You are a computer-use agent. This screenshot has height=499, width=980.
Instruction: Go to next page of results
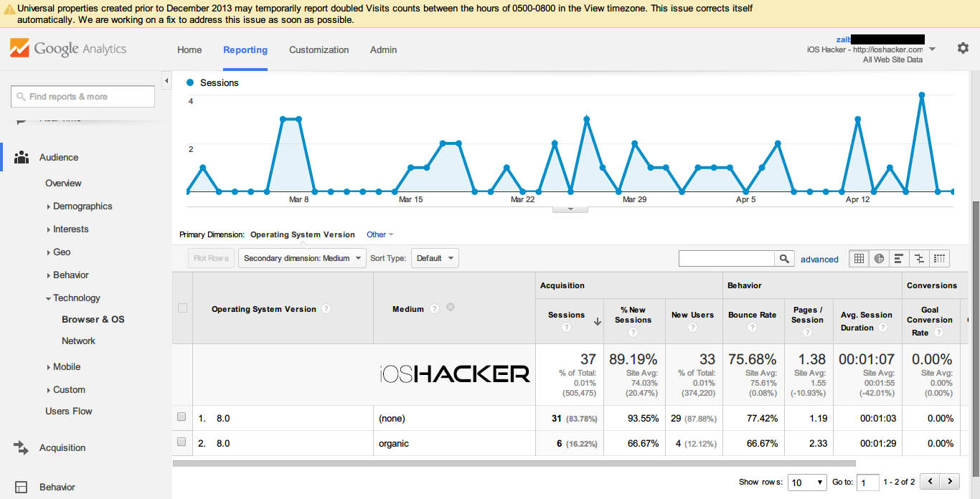(950, 482)
